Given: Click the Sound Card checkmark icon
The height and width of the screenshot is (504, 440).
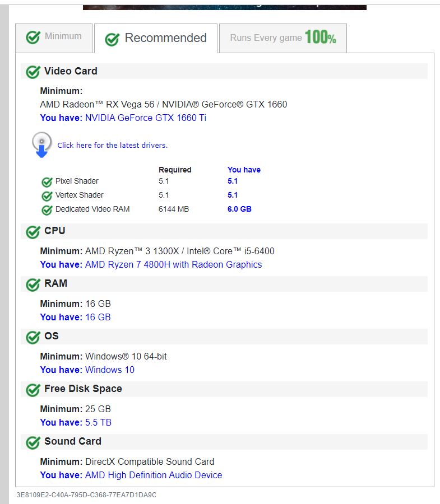Looking at the screenshot, I should click(x=33, y=442).
